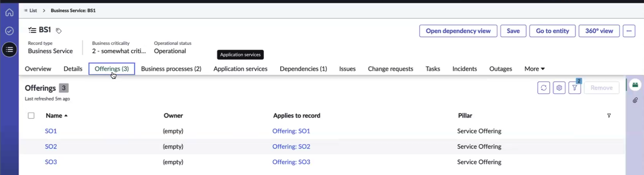Open the SO2 offering link
The width and height of the screenshot is (644, 175).
tap(51, 146)
